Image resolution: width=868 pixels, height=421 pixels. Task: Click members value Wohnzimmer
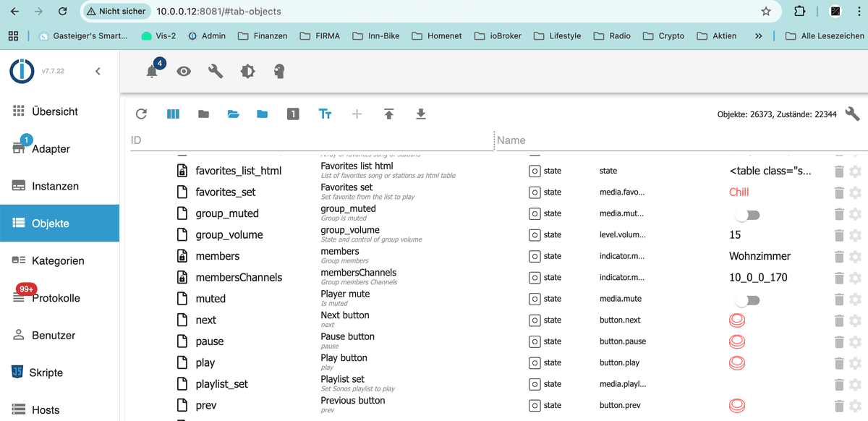760,256
